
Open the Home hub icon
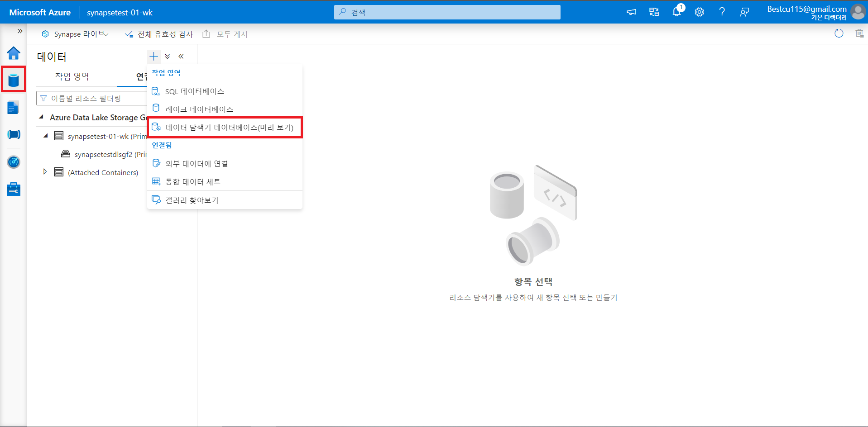point(14,53)
